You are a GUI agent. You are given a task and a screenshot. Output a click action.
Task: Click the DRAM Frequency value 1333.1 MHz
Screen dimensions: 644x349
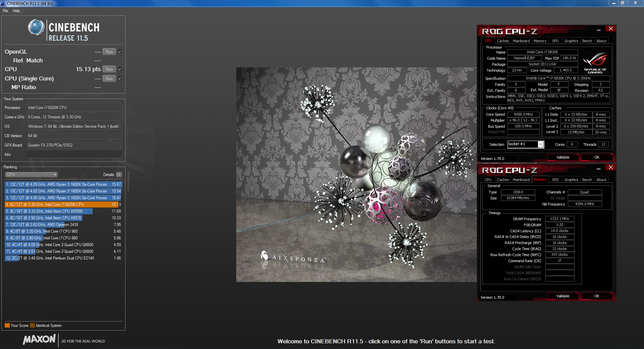(559, 219)
